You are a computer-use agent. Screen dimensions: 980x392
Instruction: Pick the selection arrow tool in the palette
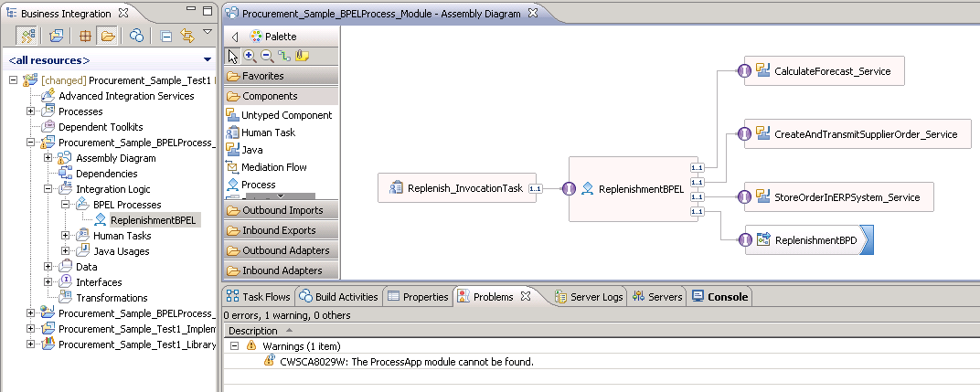pos(233,56)
